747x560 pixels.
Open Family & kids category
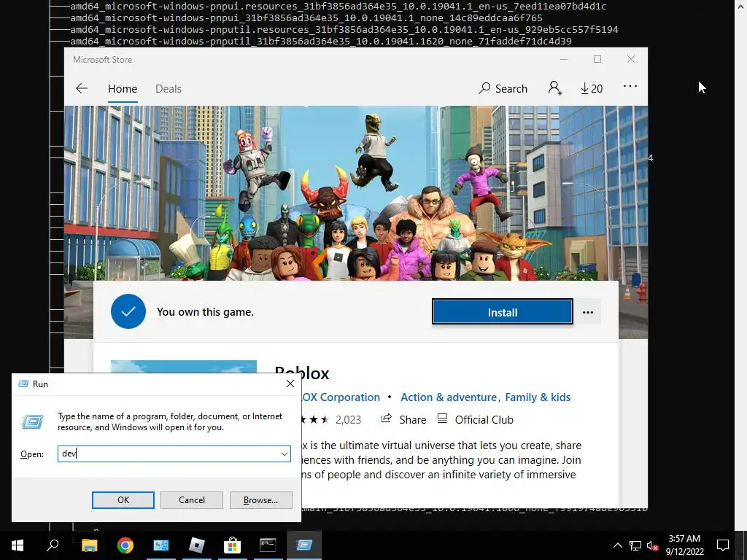pos(538,397)
